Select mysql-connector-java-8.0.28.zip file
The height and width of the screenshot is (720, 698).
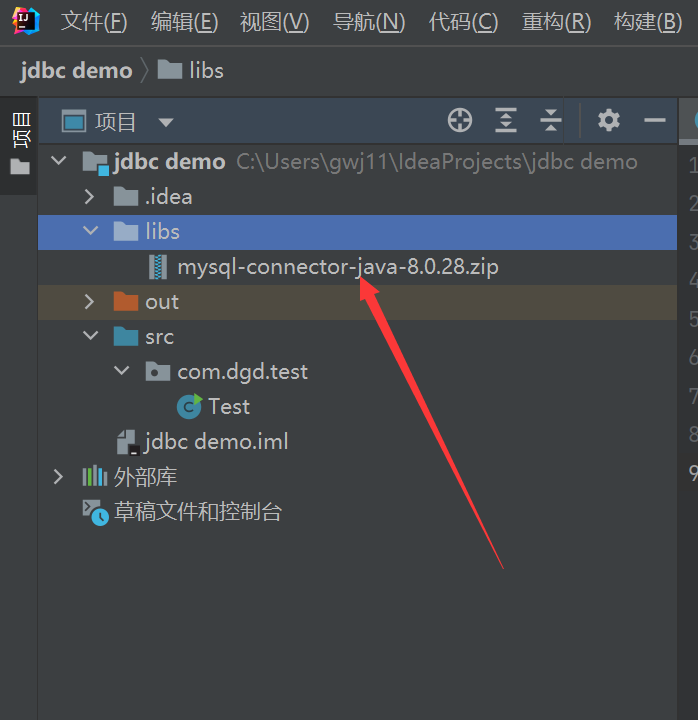point(357,267)
